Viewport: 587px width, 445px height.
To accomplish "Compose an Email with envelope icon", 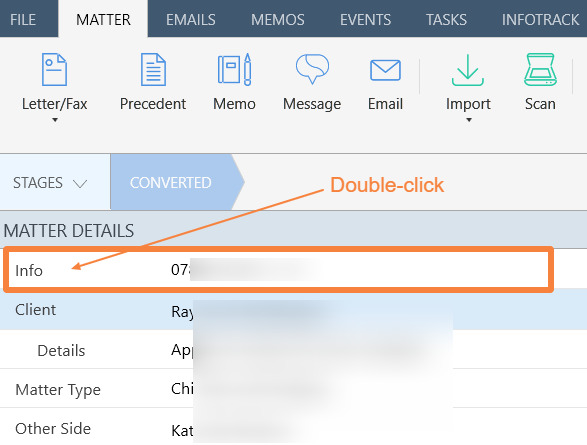I will pyautogui.click(x=385, y=70).
